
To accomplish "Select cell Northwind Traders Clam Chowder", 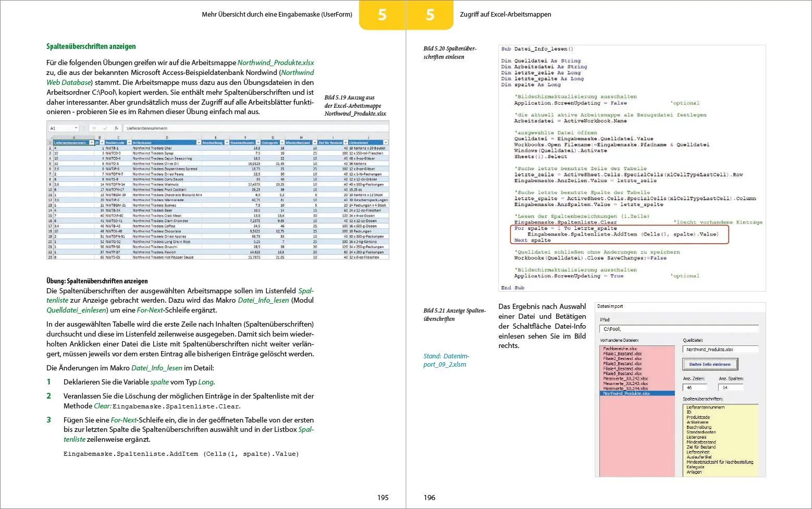I will (167, 221).
